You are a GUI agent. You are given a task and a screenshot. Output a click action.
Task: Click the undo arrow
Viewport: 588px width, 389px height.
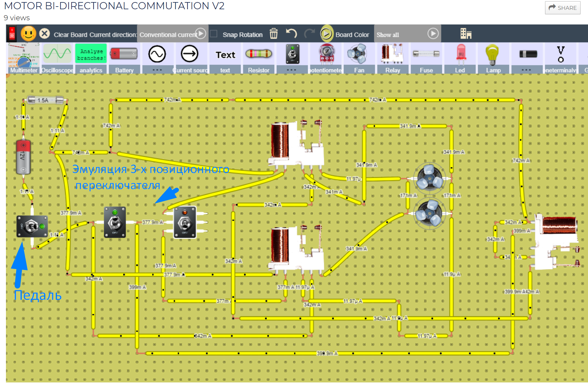291,34
